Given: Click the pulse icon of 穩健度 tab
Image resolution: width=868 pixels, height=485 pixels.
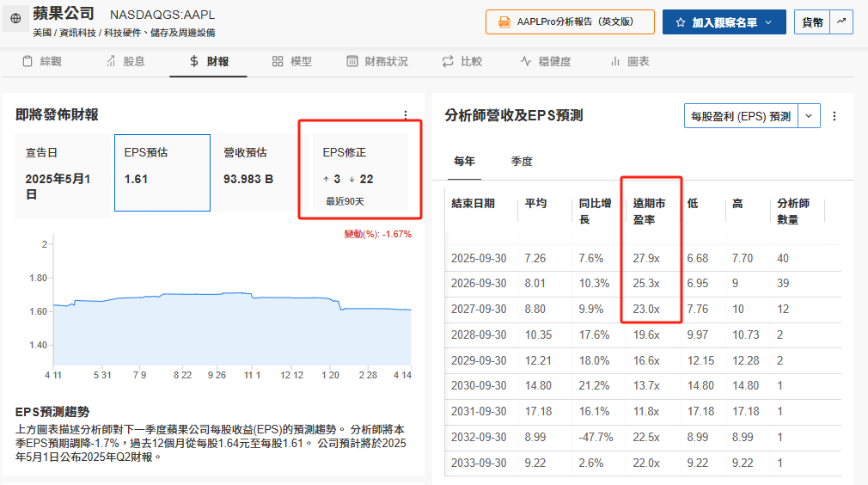Looking at the screenshot, I should coord(526,61).
